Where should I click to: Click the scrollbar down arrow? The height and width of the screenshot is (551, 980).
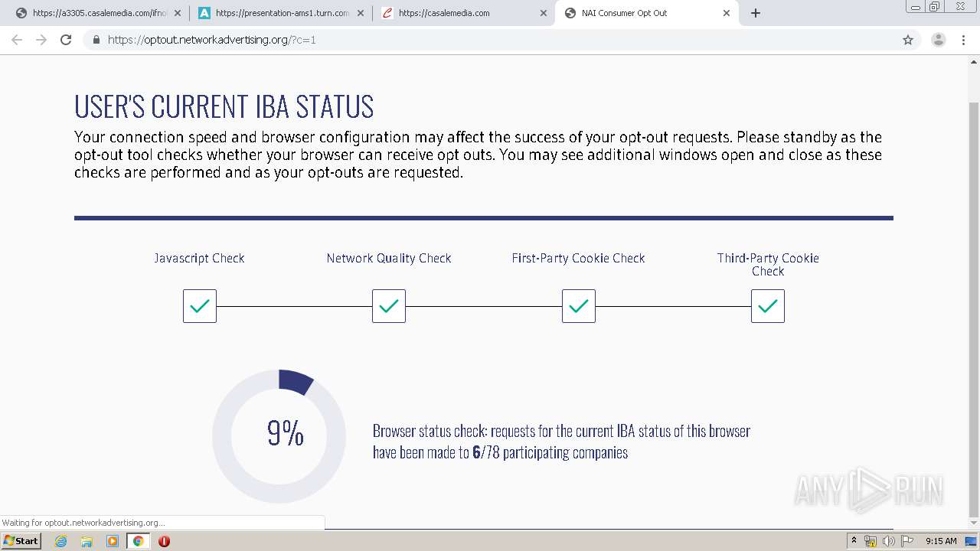tap(974, 523)
